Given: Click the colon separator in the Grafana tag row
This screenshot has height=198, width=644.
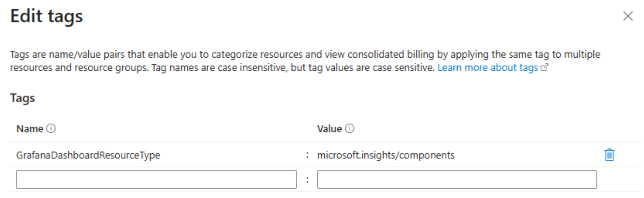Looking at the screenshot, I should [x=307, y=155].
